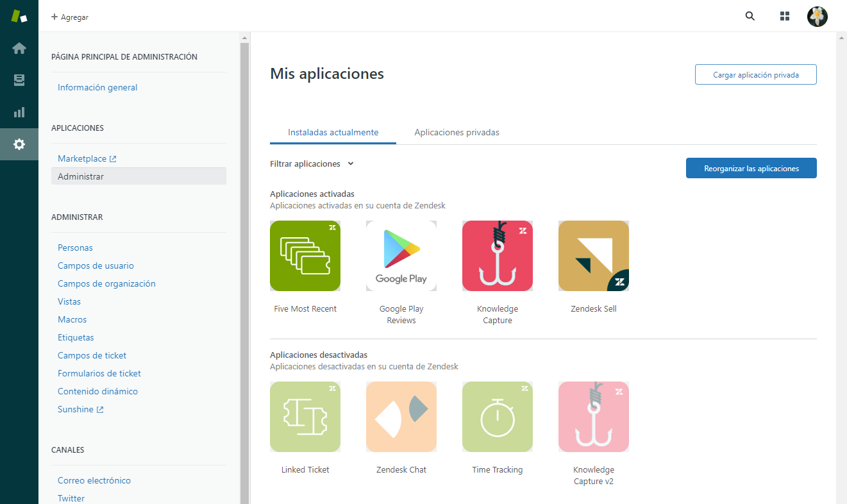This screenshot has height=504, width=847.
Task: Open the Campos de organización link
Action: pyautogui.click(x=106, y=284)
